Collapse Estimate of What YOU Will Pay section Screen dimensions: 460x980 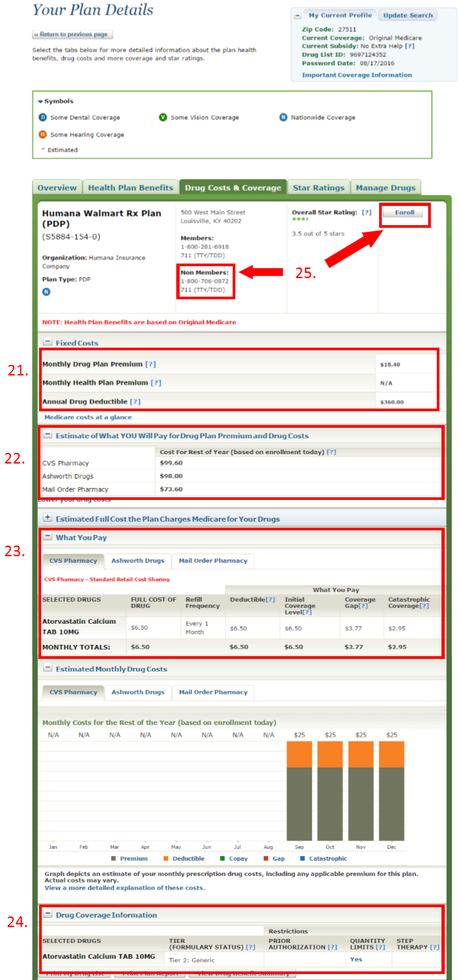coord(47,436)
